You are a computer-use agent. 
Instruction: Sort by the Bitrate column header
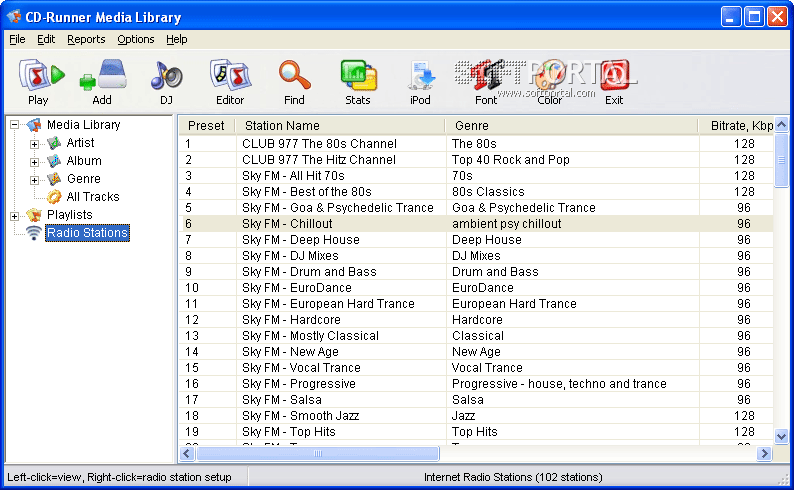pos(736,126)
